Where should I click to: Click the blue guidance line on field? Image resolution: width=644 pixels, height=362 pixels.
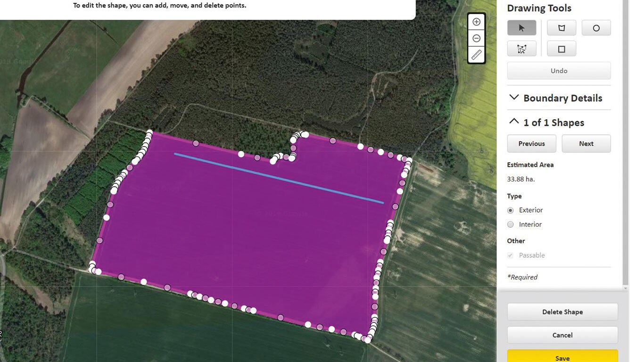point(278,178)
